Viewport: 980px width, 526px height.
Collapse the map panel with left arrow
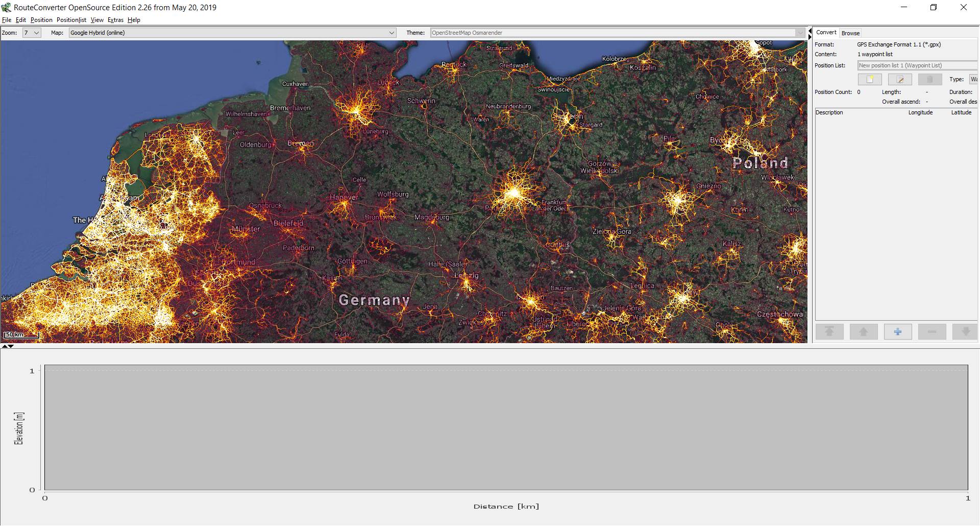[810, 31]
